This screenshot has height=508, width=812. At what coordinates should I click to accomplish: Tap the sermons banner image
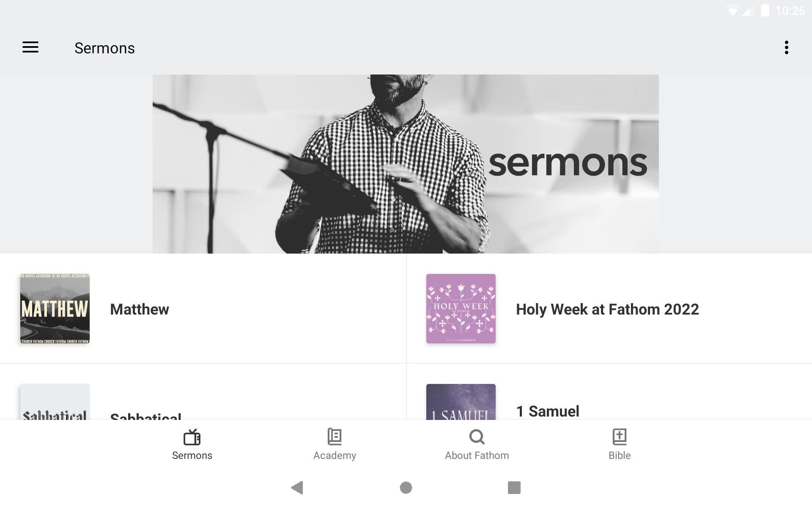point(406,164)
